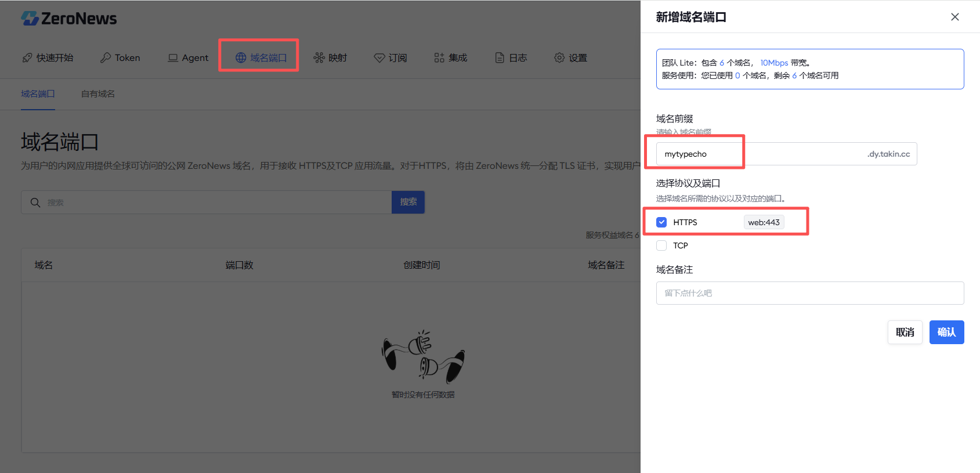Switch to the 自有域名 tab
Image resolution: width=980 pixels, height=473 pixels.
[98, 94]
